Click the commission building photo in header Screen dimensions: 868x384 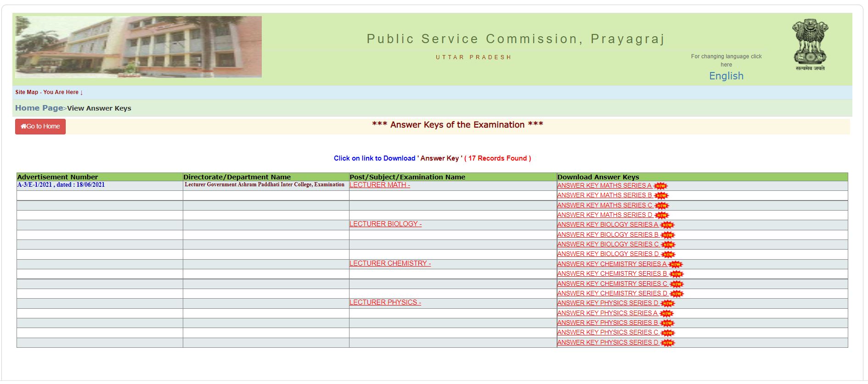click(138, 47)
